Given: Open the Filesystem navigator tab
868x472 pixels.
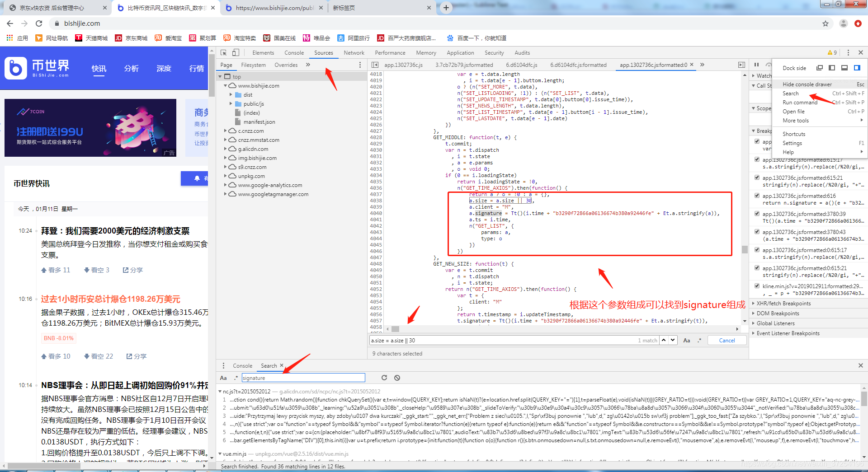Looking at the screenshot, I should (x=253, y=65).
